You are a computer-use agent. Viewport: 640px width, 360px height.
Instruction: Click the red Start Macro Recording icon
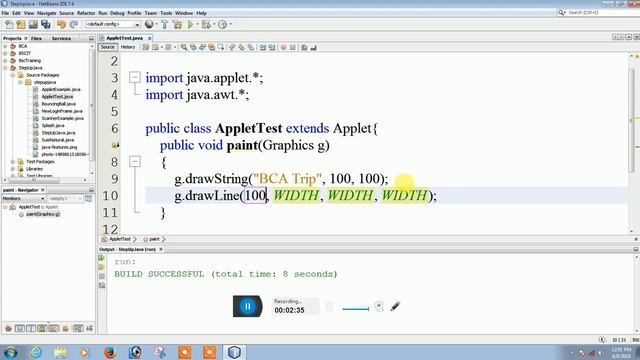click(283, 47)
